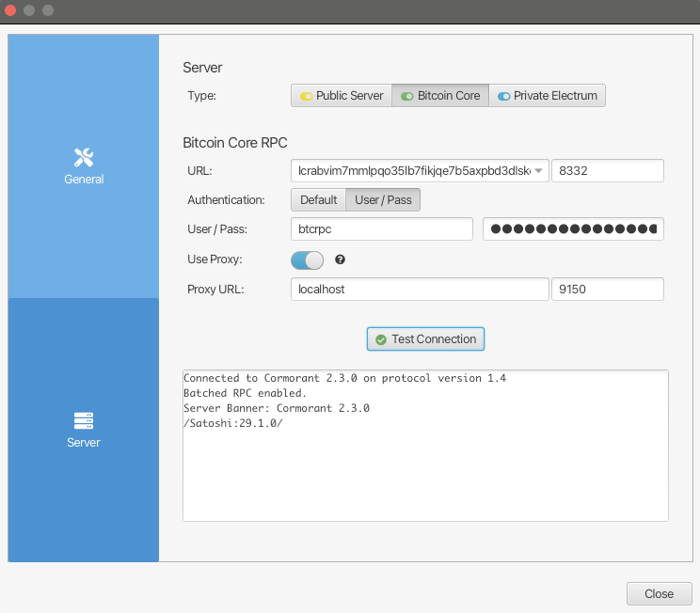The width and height of the screenshot is (700, 613).
Task: Click the username field containing btcrpc
Action: (x=382, y=229)
